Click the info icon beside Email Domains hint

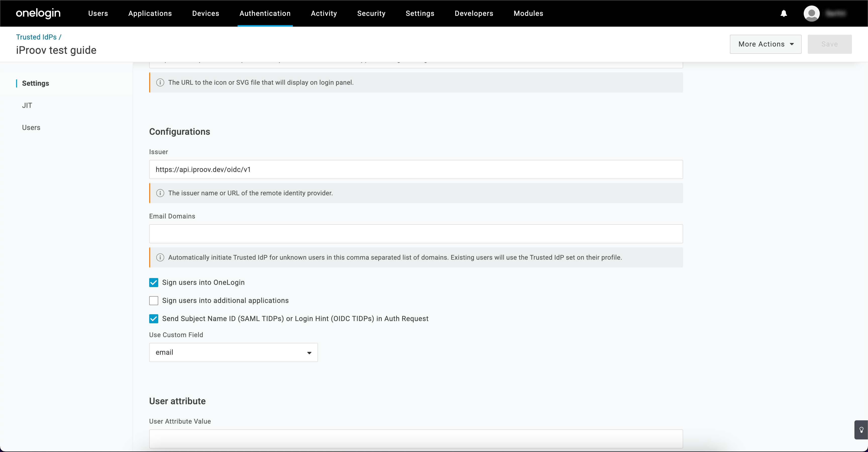[160, 258]
